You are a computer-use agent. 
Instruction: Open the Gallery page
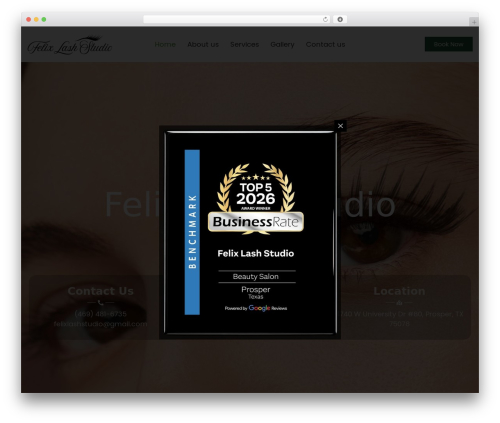coord(282,44)
